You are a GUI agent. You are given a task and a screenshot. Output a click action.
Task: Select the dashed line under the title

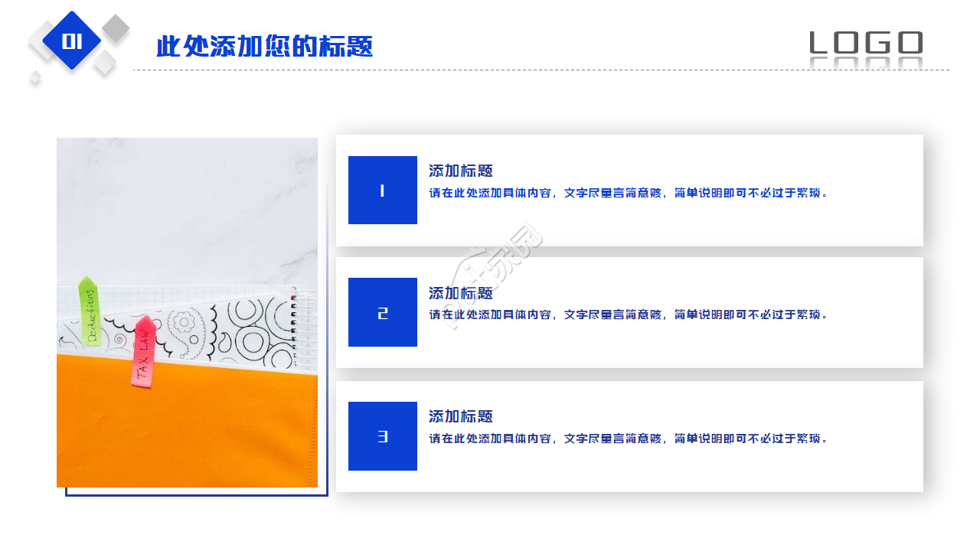point(541,70)
